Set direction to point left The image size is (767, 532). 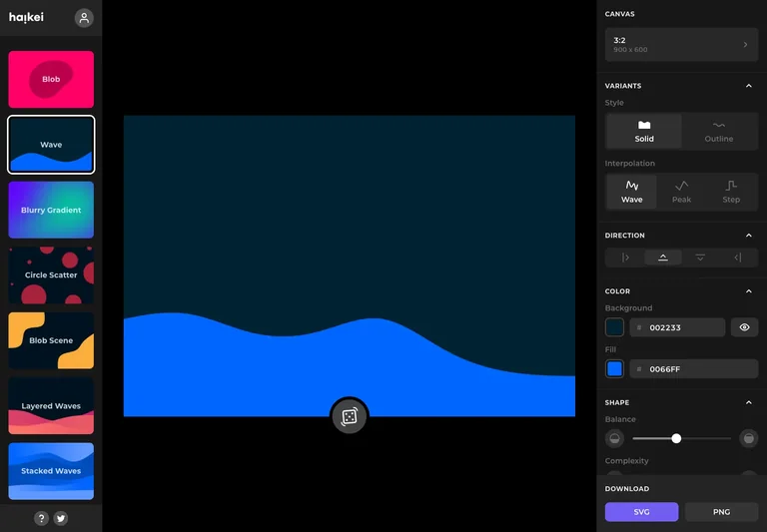[x=738, y=258]
